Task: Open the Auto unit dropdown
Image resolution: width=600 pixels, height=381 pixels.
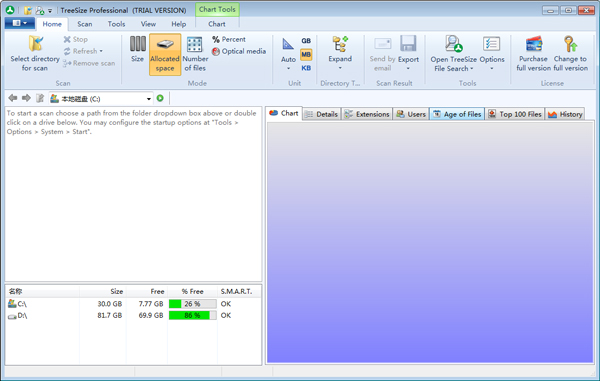Action: [288, 54]
